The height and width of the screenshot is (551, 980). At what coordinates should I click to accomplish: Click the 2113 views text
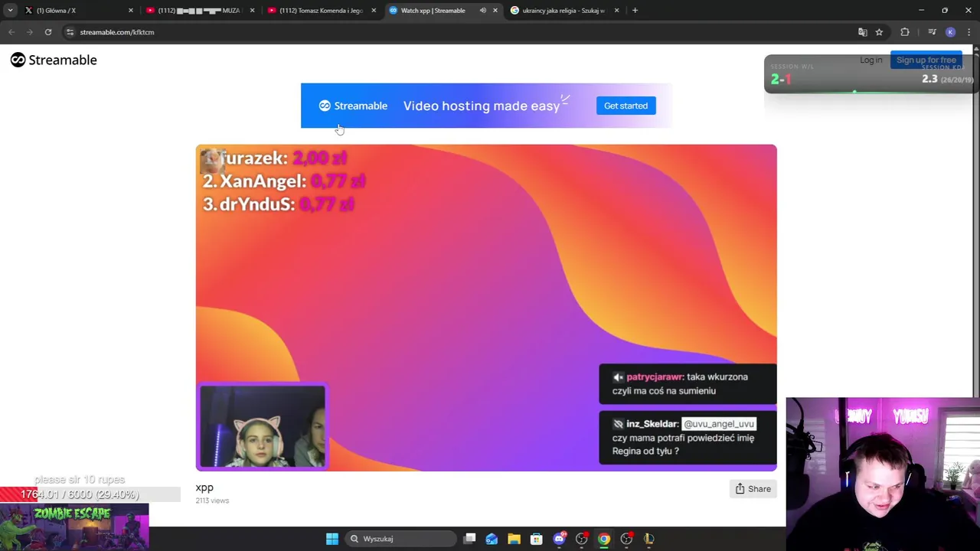click(212, 500)
